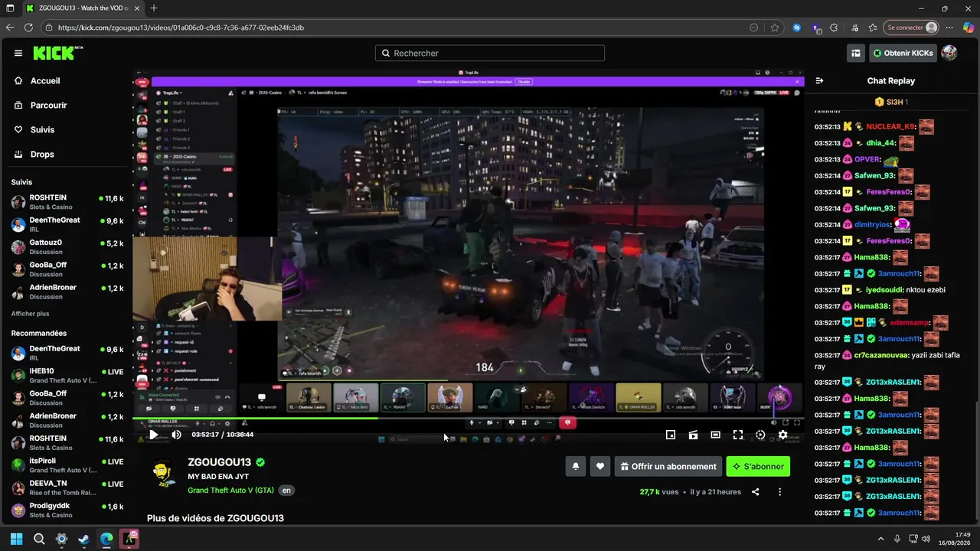980x551 pixels.
Task: Open browser settings and more menu
Action: click(950, 28)
